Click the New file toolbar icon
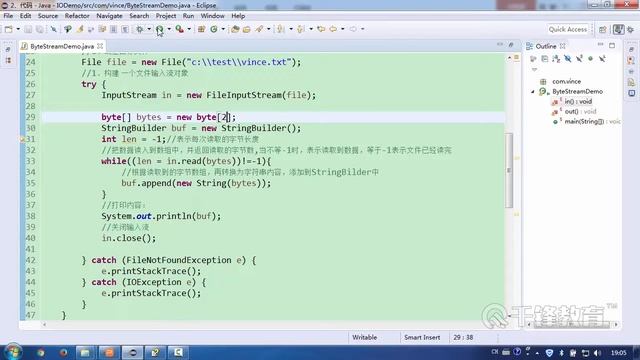 click(9, 29)
